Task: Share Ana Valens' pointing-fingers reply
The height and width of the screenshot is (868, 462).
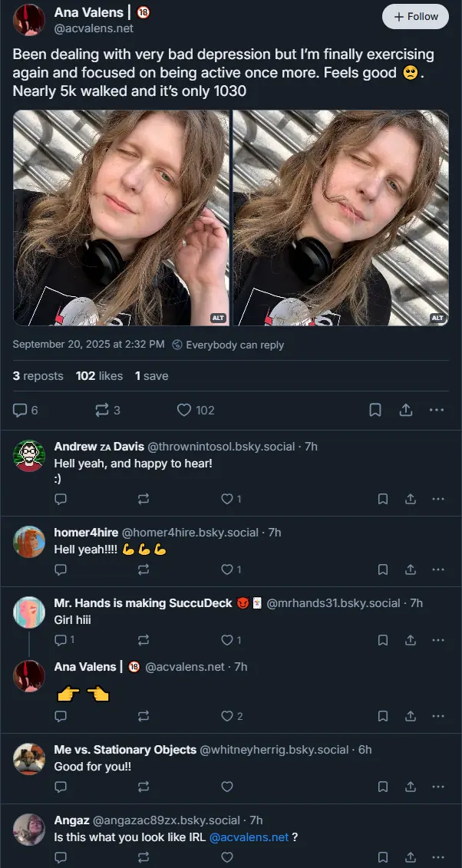Action: pos(411,716)
